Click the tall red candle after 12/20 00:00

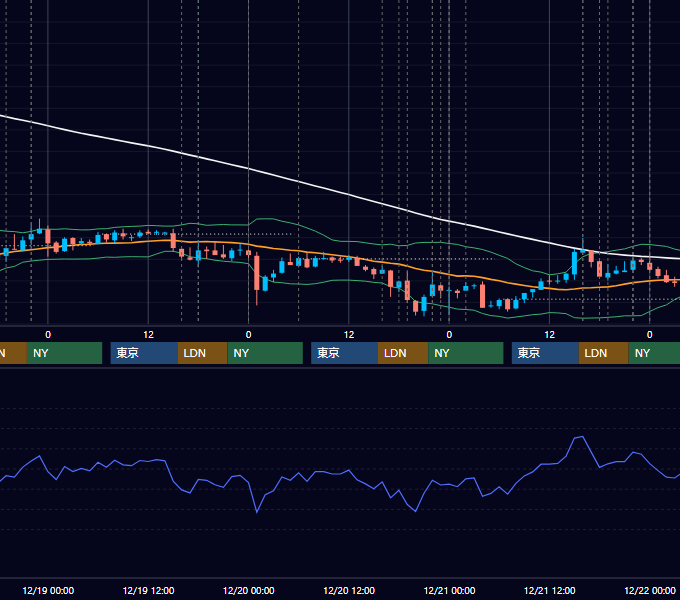(257, 273)
